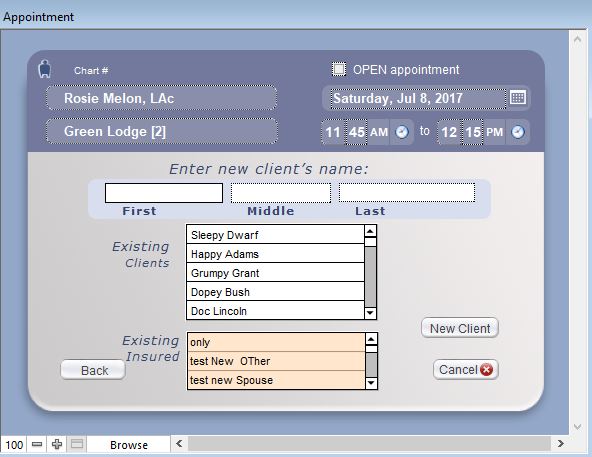Click the end time clock icon

[x=518, y=132]
